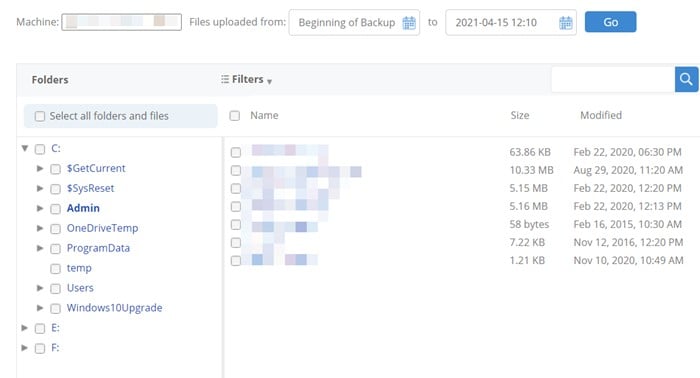700x378 pixels.
Task: Click the Beginning of Backup date field
Action: (x=354, y=22)
